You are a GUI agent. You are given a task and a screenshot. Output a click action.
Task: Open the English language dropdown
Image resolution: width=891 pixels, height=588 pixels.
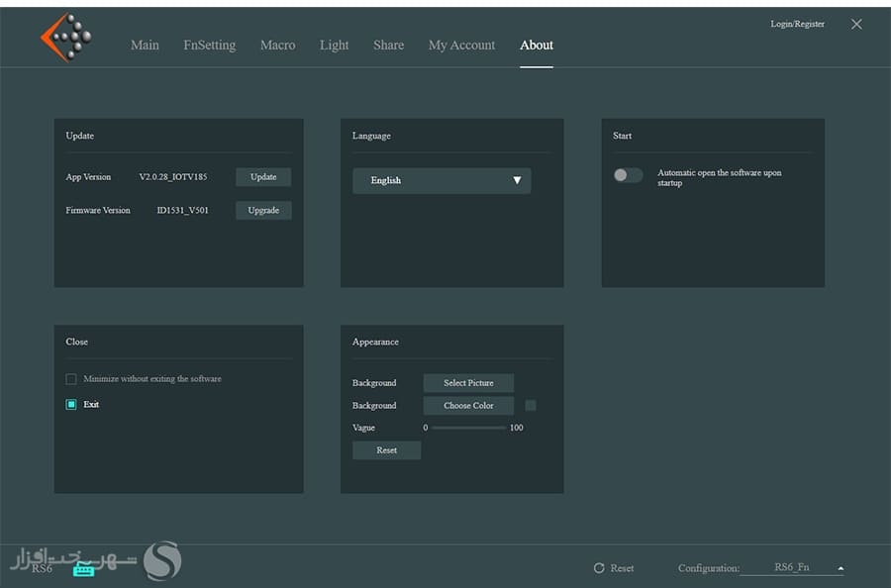click(x=442, y=180)
